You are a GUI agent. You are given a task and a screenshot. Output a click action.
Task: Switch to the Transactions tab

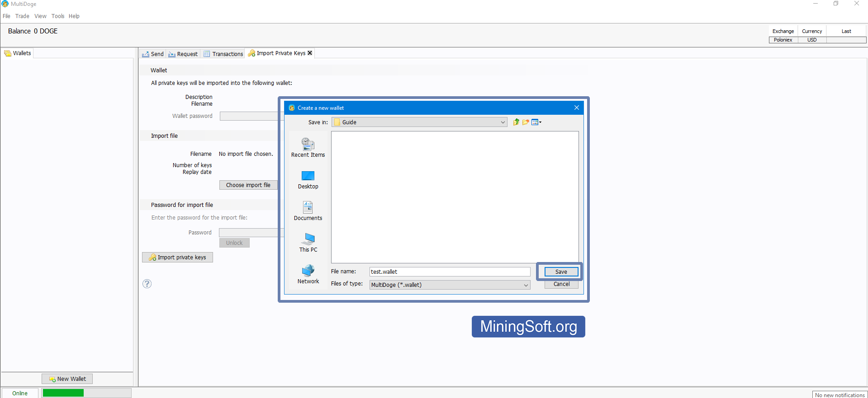(x=223, y=54)
